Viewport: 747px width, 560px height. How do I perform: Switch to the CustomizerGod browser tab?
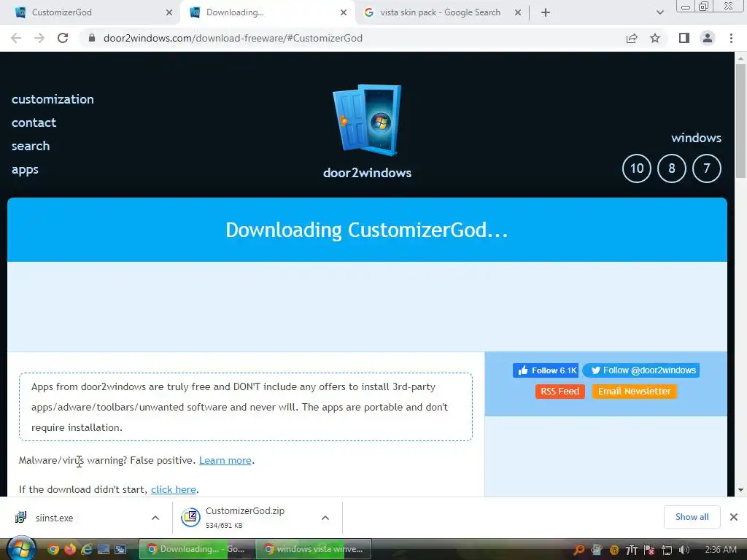coord(90,12)
